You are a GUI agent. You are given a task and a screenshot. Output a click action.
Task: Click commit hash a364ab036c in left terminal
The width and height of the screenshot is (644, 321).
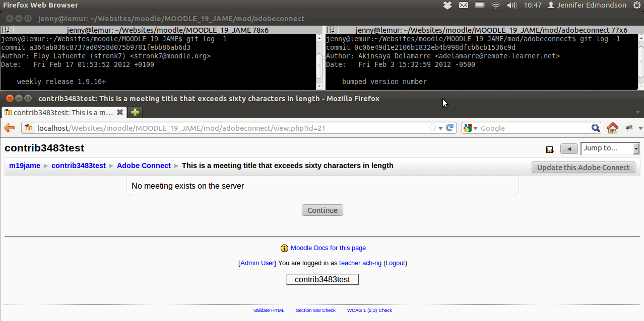110,47
